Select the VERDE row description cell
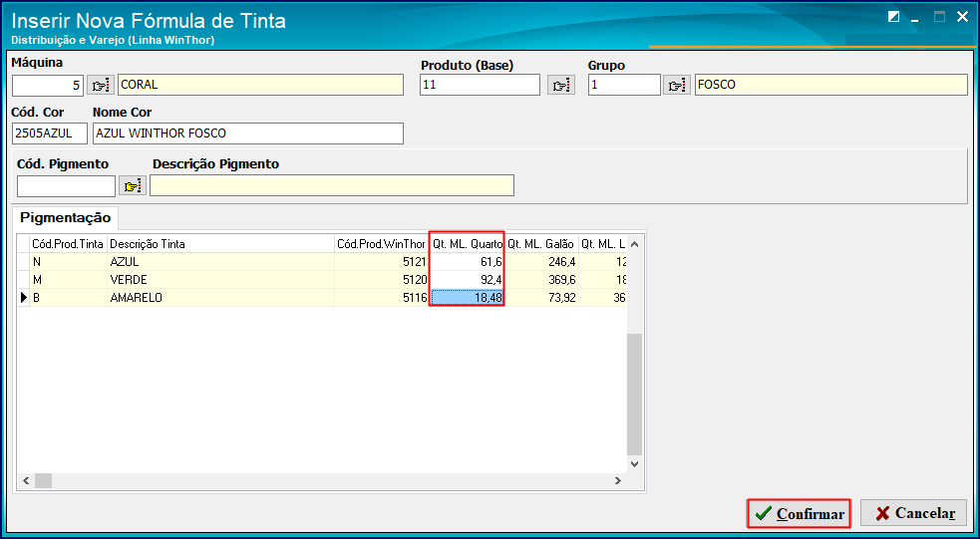This screenshot has width=980, height=539. (220, 280)
